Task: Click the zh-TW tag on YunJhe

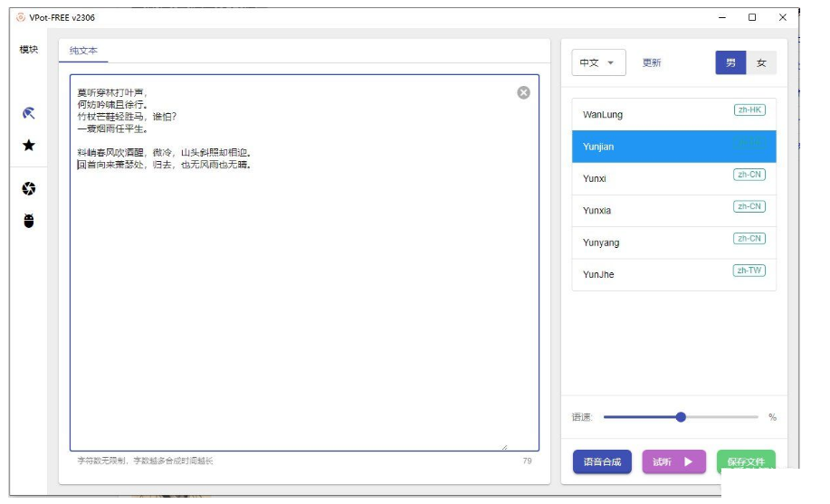Action: tap(749, 271)
